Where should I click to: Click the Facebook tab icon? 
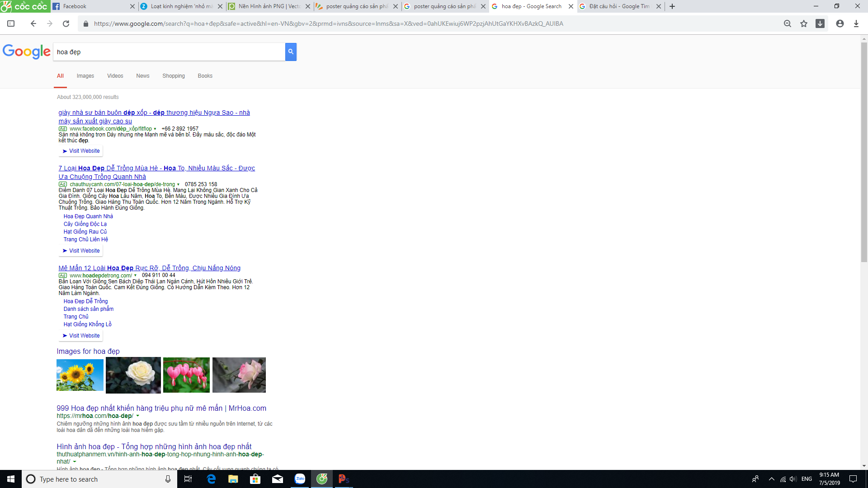click(58, 6)
